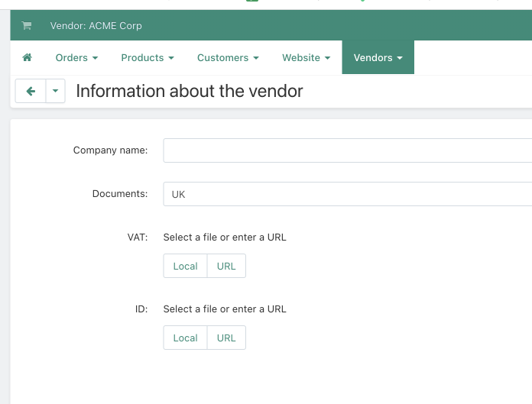Open the Vendors menu
This screenshot has height=404, width=532.
coord(378,58)
